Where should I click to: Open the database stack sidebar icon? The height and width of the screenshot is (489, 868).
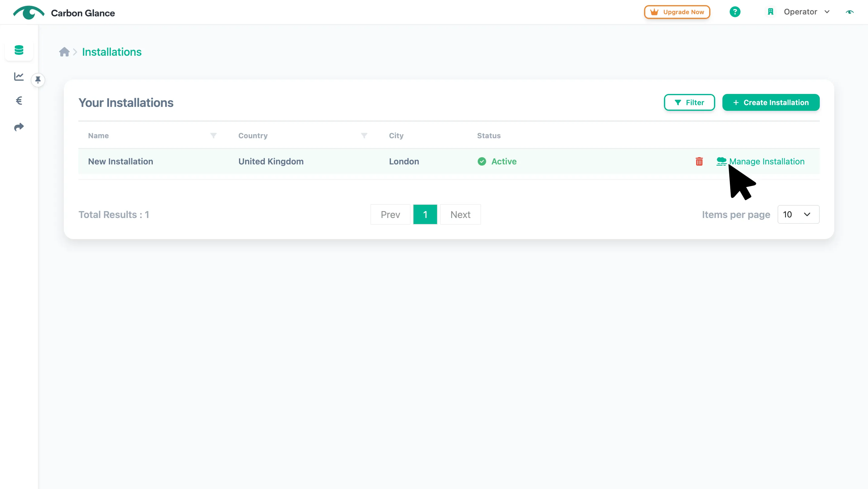tap(19, 50)
